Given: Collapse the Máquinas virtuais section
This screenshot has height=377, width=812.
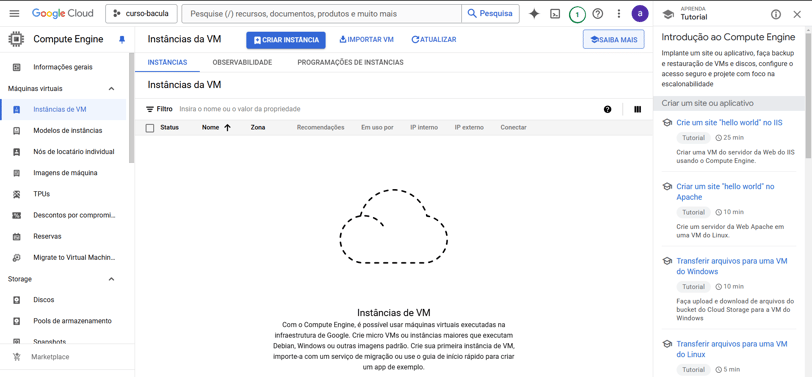Looking at the screenshot, I should click(111, 89).
